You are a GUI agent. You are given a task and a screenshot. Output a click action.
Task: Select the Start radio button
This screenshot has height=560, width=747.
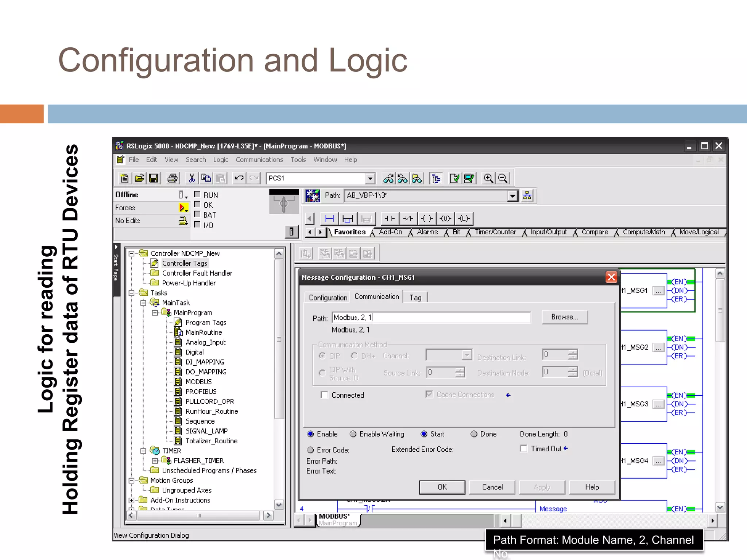(x=424, y=434)
